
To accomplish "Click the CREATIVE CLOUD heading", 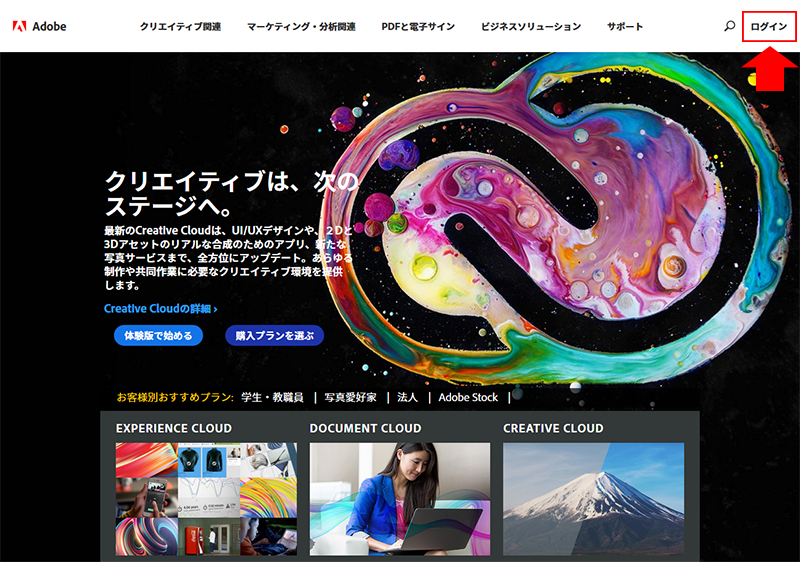I will pos(553,428).
